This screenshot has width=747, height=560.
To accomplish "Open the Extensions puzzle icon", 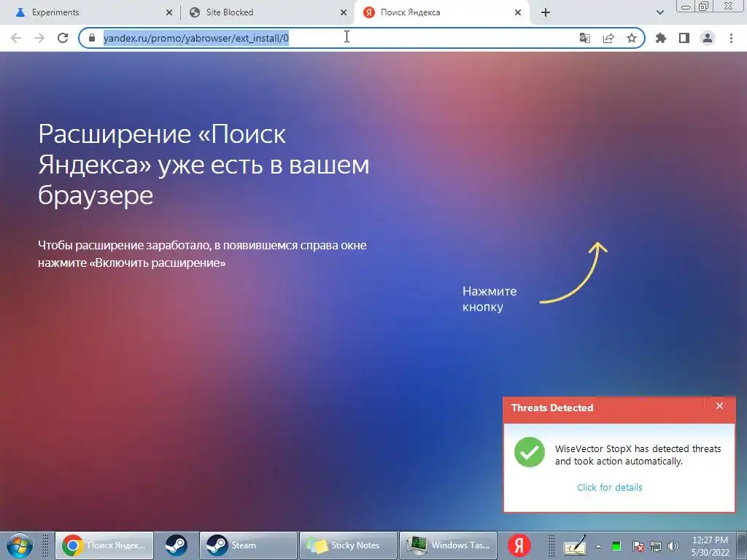I will coord(661,38).
